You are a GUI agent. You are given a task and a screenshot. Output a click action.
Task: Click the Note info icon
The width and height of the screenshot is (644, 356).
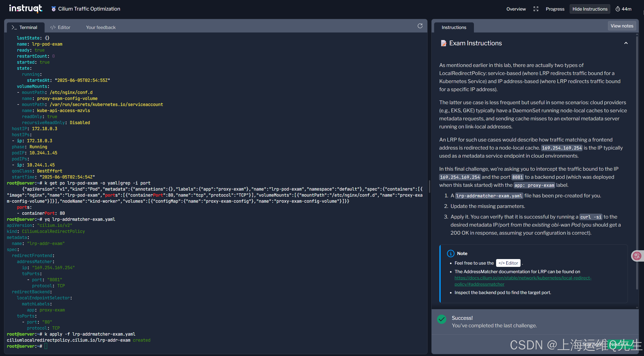pos(450,253)
